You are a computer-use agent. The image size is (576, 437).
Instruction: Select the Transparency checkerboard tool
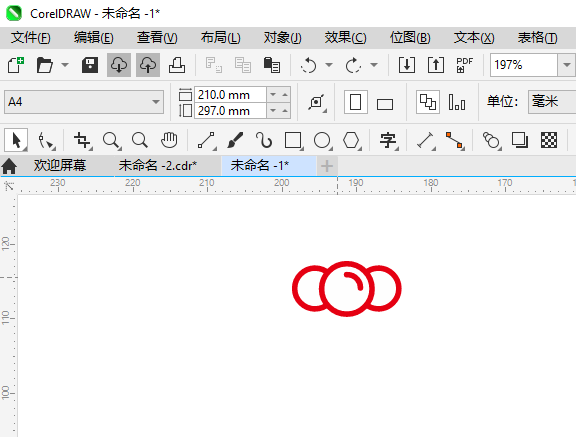(x=549, y=140)
